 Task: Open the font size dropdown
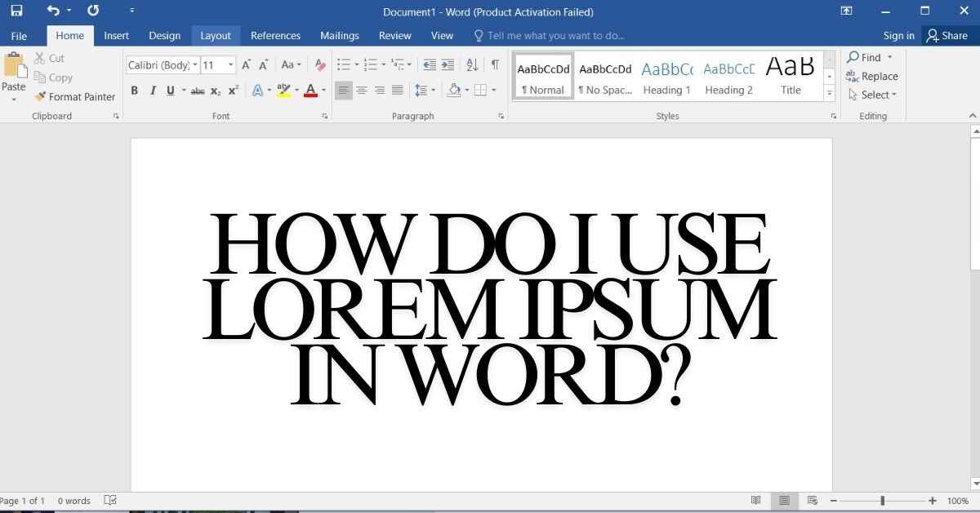pos(231,65)
